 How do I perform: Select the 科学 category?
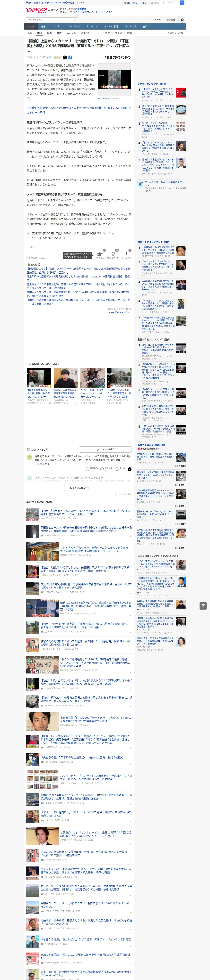pyautogui.click(x=107, y=33)
